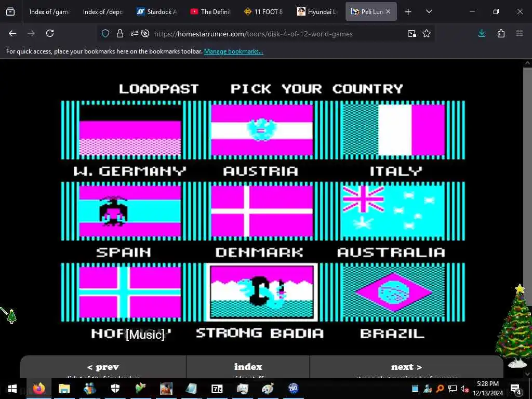Bookmark this page with the star icon
532x399 pixels.
pyautogui.click(x=427, y=33)
